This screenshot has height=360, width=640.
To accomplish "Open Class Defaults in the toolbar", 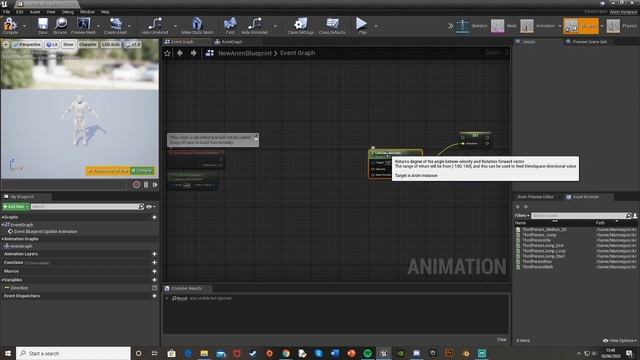I will coord(332,26).
